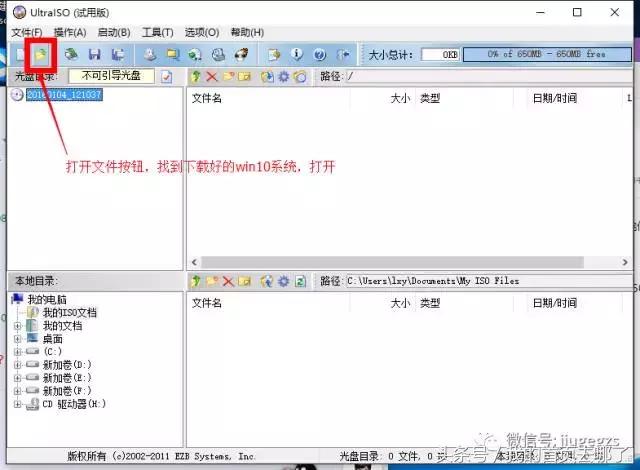Click the gear icon in 本地目录 toolbar
Image resolution: width=640 pixels, height=470 pixels.
284,281
